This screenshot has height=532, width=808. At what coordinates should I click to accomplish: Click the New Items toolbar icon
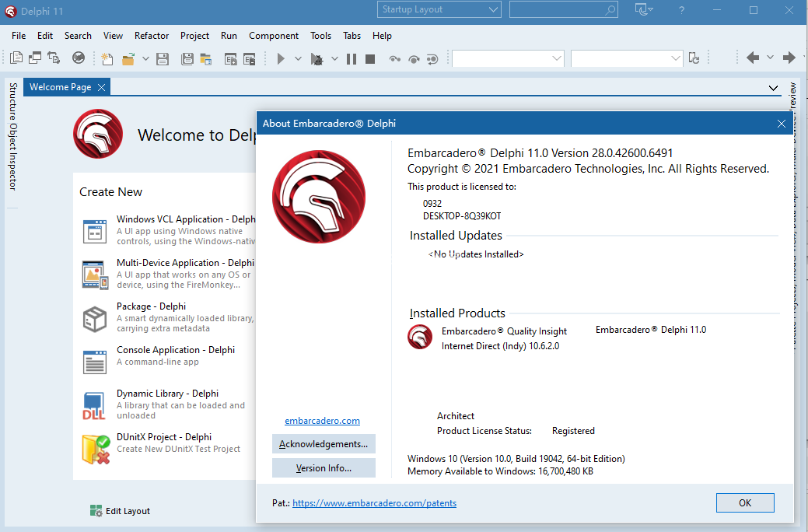coord(107,58)
